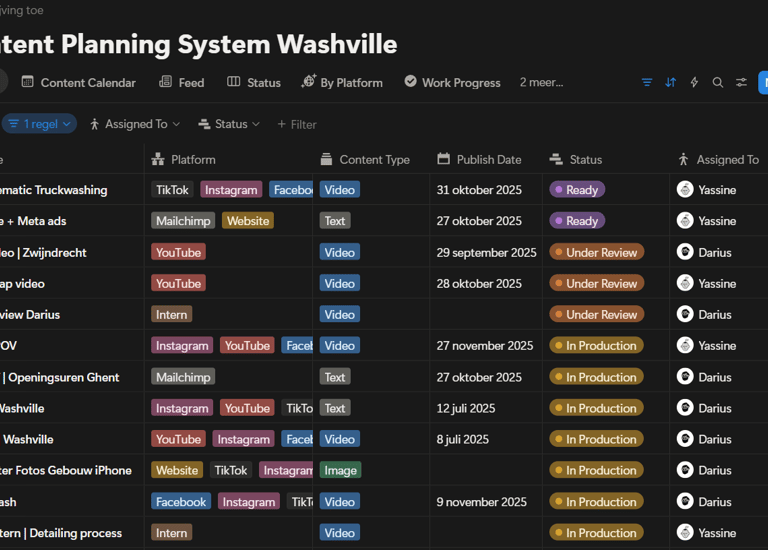768x550 pixels.
Task: Expand the '2 meer...' views menu
Action: click(x=541, y=82)
